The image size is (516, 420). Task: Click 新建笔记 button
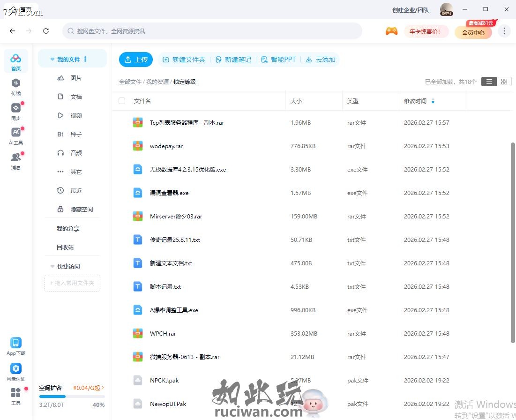pyautogui.click(x=233, y=60)
